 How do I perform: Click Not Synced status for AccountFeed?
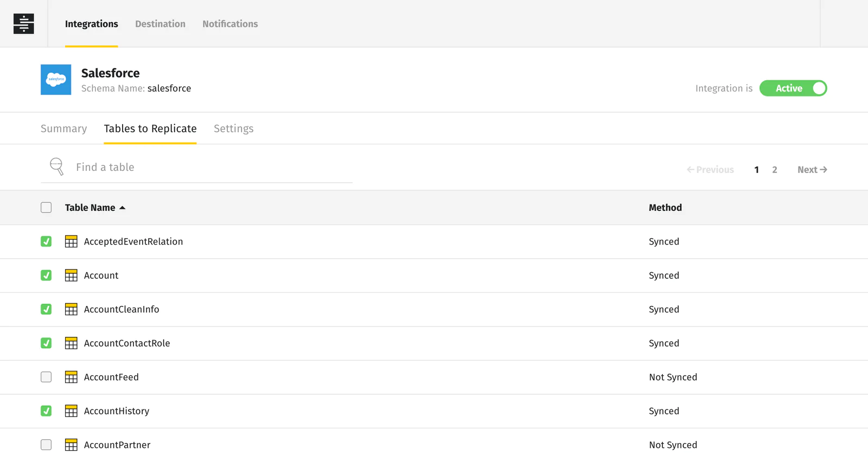point(673,377)
